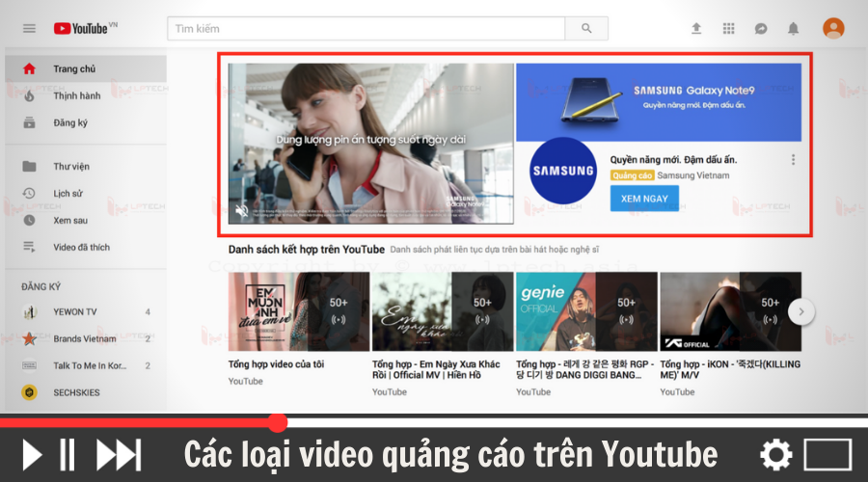The height and width of the screenshot is (482, 868).
Task: Click the Xem sau clock icon
Action: [x=29, y=220]
